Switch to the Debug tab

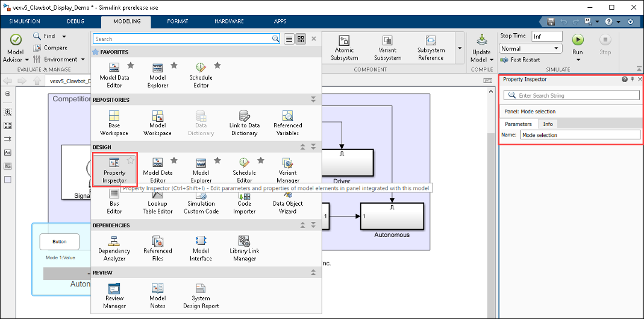[x=75, y=21]
